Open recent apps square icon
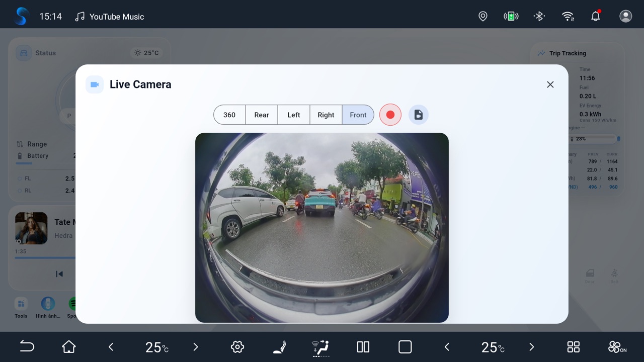The height and width of the screenshot is (362, 644). [405, 347]
